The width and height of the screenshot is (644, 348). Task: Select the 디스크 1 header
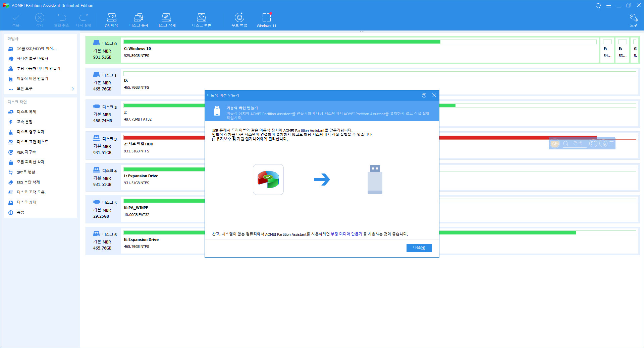103,82
